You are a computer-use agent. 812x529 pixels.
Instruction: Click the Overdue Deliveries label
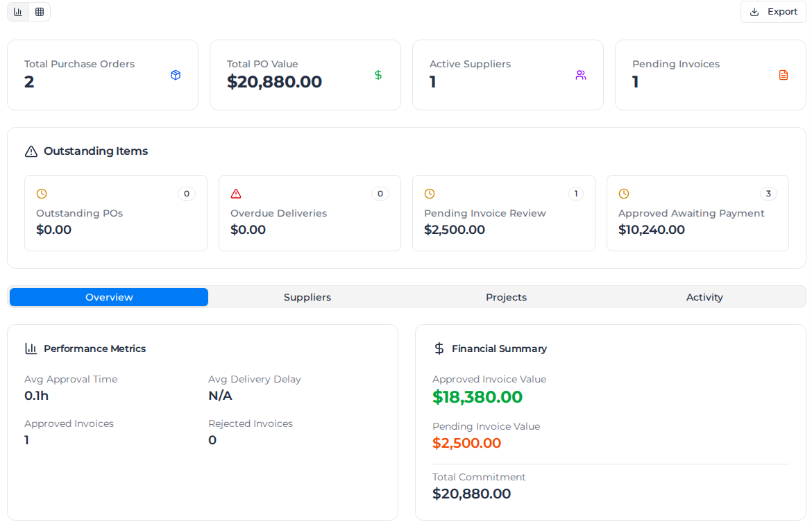[x=278, y=213]
